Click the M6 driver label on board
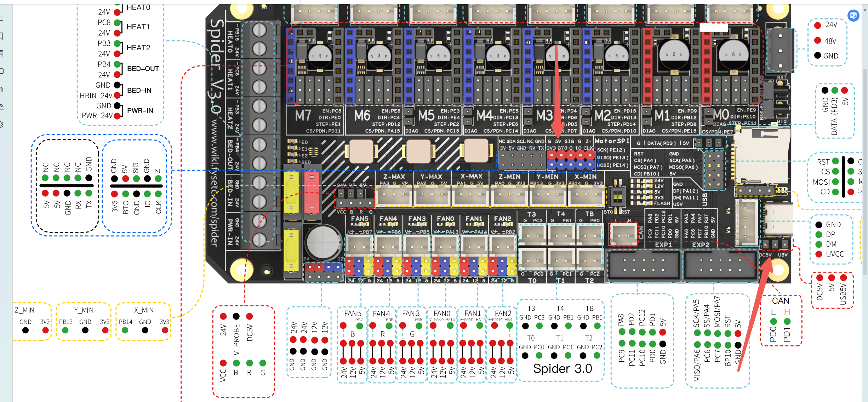Viewport: 868px width, 402px height. 362,116
